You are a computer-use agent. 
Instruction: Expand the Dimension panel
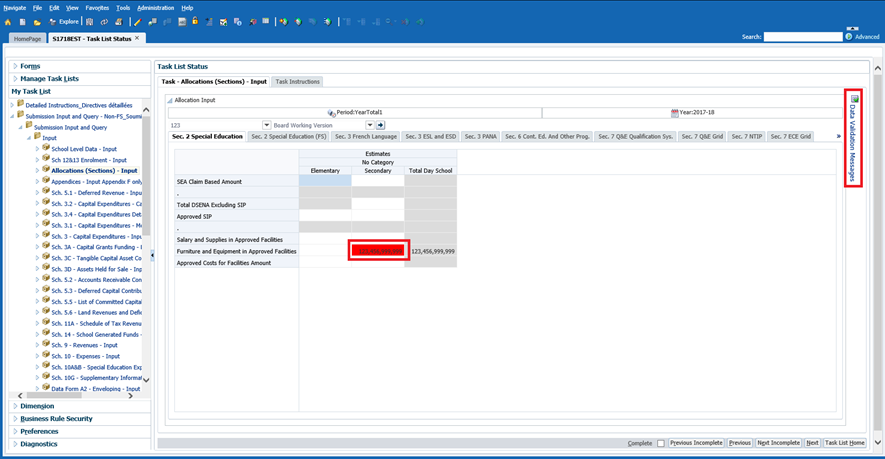click(37, 406)
